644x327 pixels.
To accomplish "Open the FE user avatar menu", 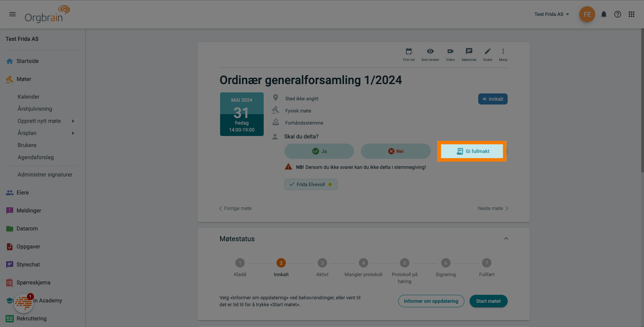I will pos(587,14).
